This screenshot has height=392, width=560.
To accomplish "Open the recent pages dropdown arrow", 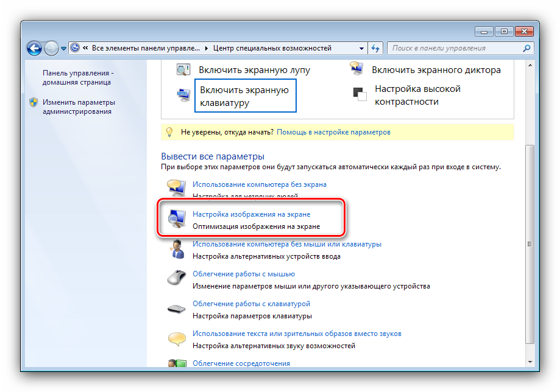I will point(63,49).
